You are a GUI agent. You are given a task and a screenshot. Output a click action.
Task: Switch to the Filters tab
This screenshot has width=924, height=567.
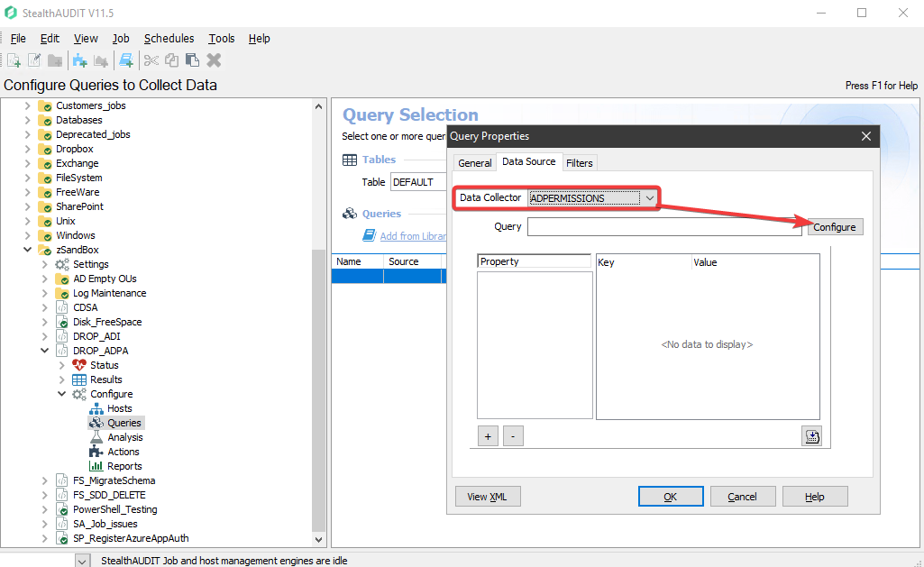(580, 162)
